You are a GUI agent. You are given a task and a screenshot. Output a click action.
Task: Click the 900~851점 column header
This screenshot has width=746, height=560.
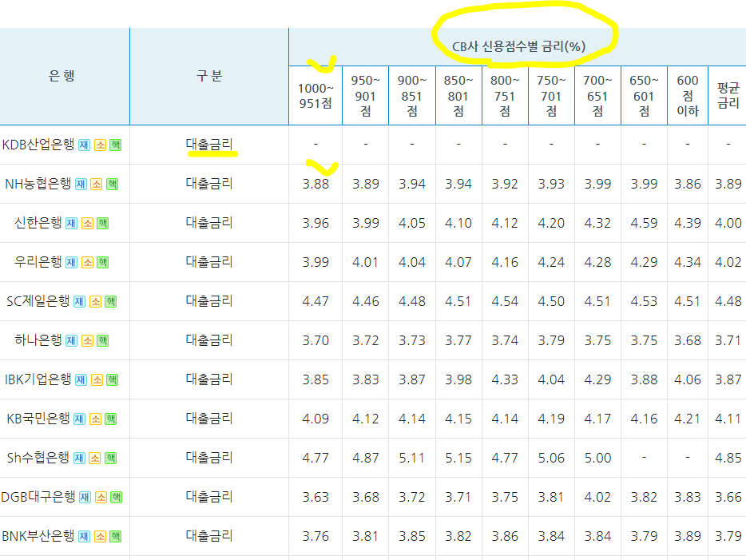pos(412,96)
